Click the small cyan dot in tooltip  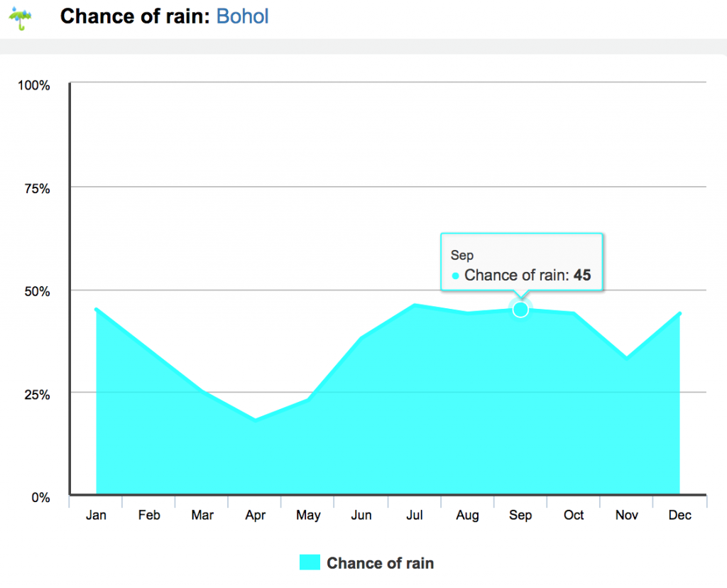456,276
